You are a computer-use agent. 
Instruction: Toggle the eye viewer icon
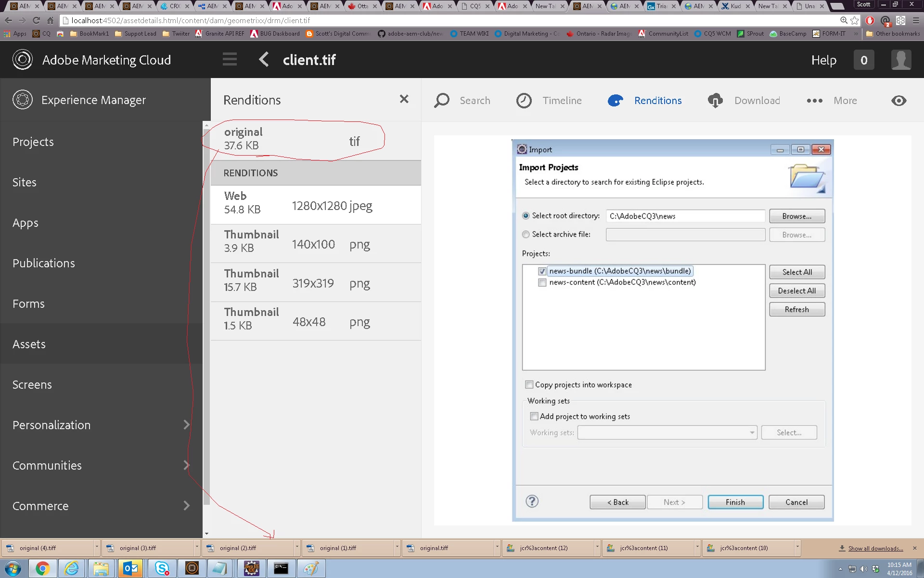pos(898,100)
